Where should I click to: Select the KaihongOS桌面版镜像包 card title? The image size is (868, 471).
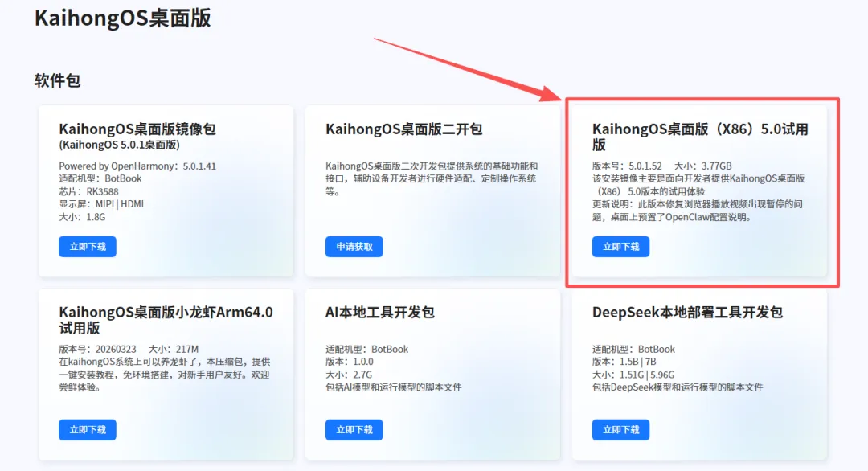(137, 129)
